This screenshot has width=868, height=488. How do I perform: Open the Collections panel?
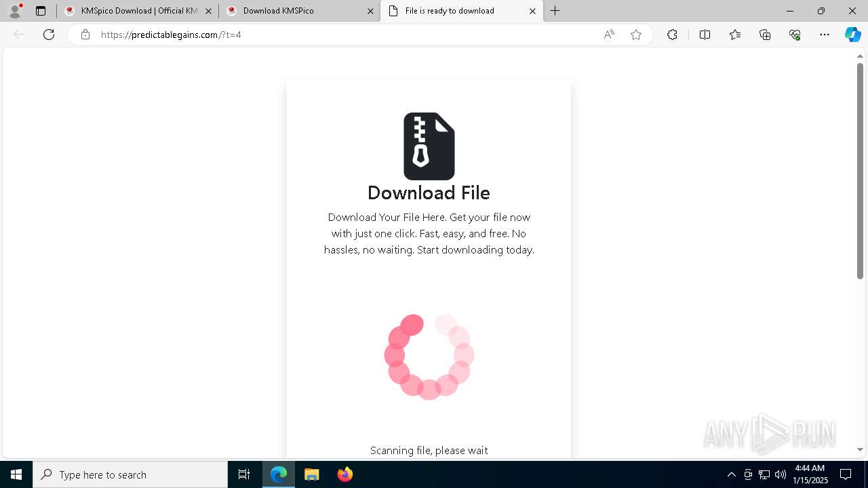[765, 35]
